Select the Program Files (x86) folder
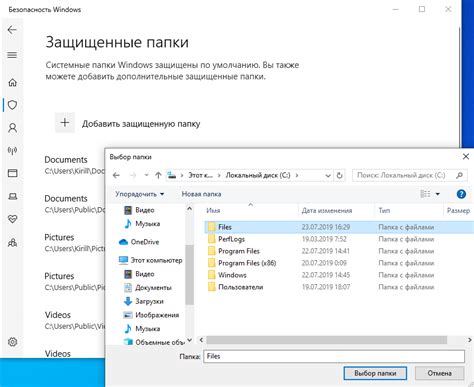Viewport: 474px width, 387px height. (247, 263)
